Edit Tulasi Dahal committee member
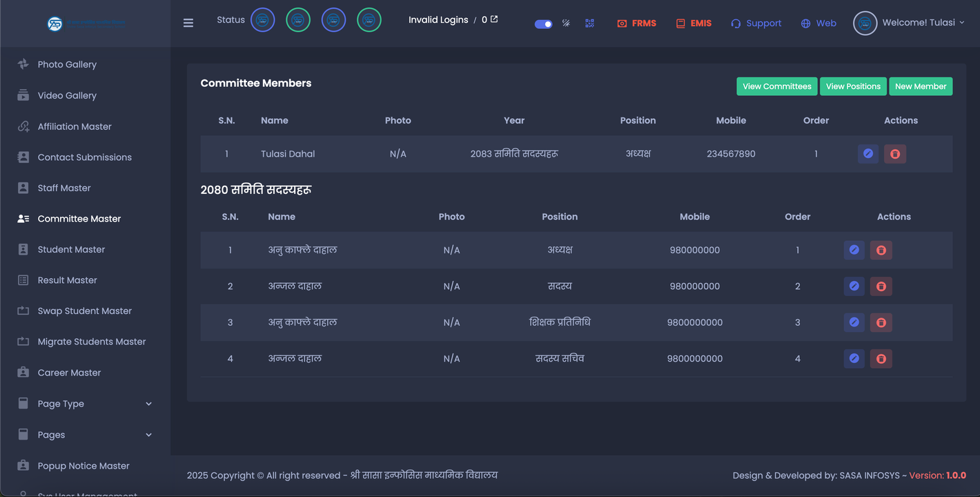The width and height of the screenshot is (980, 497). (x=868, y=154)
